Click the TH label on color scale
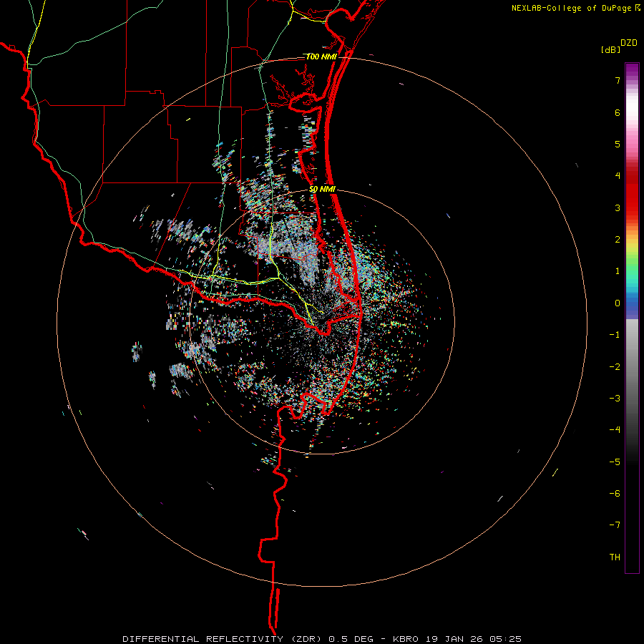The width and height of the screenshot is (644, 644). tap(615, 557)
